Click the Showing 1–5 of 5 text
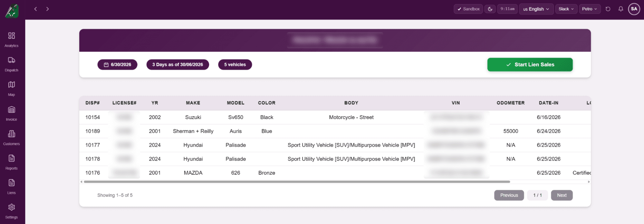 (x=115, y=195)
